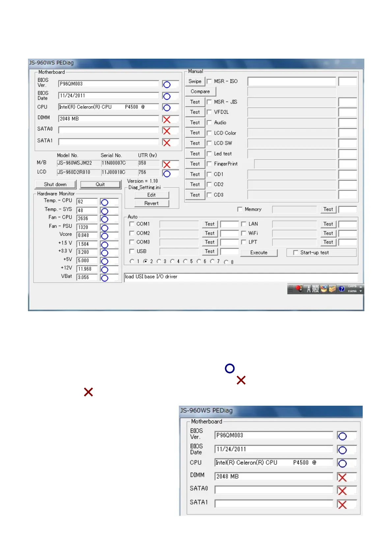Enable the LAN checkbox
This screenshot has width=392, height=555.
coord(244,224)
